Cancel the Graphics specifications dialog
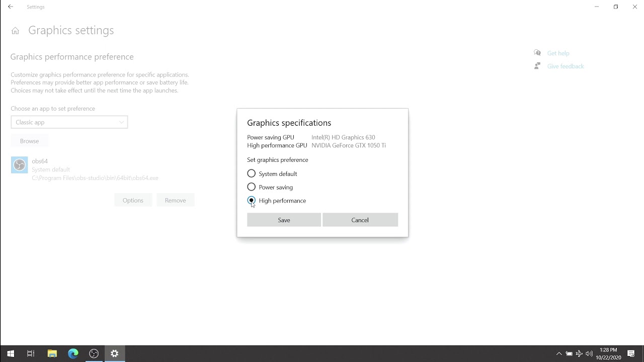The image size is (644, 362). coord(360,220)
